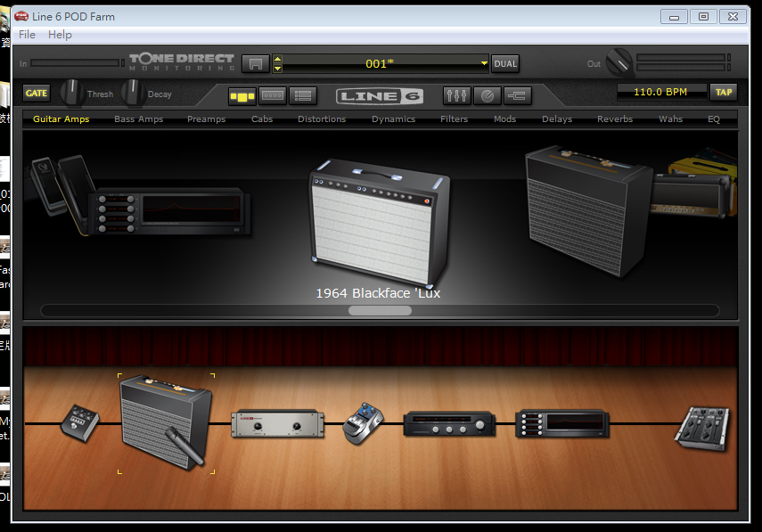
Task: Select the EQ category tab
Action: pyautogui.click(x=714, y=119)
